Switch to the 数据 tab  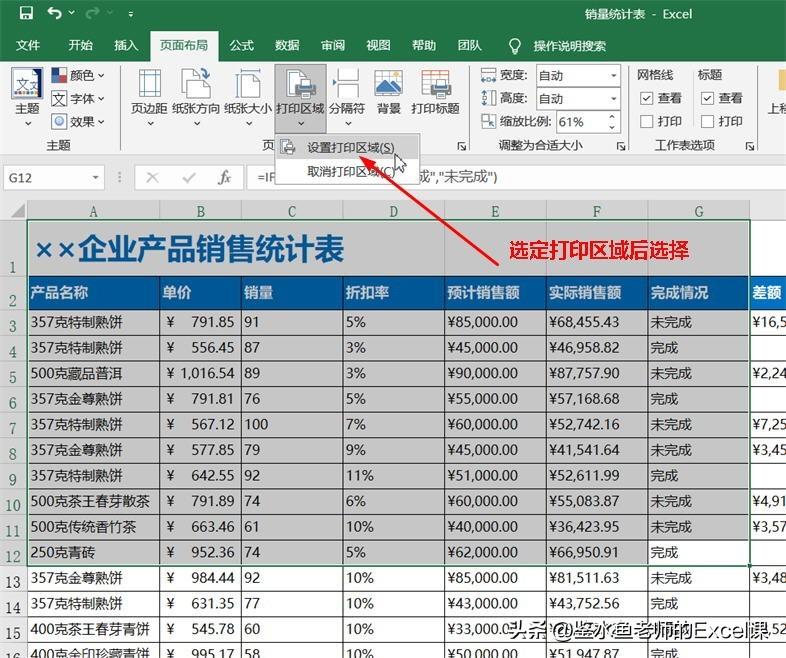[x=287, y=46]
